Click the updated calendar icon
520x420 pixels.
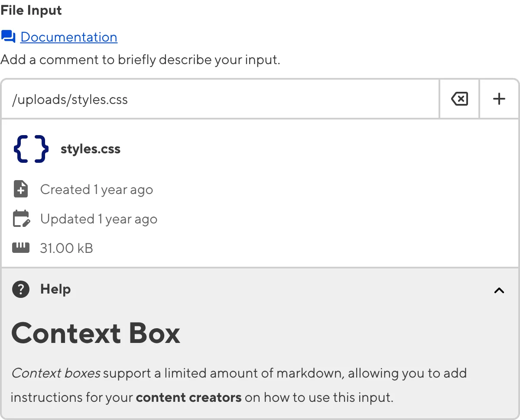[20, 218]
